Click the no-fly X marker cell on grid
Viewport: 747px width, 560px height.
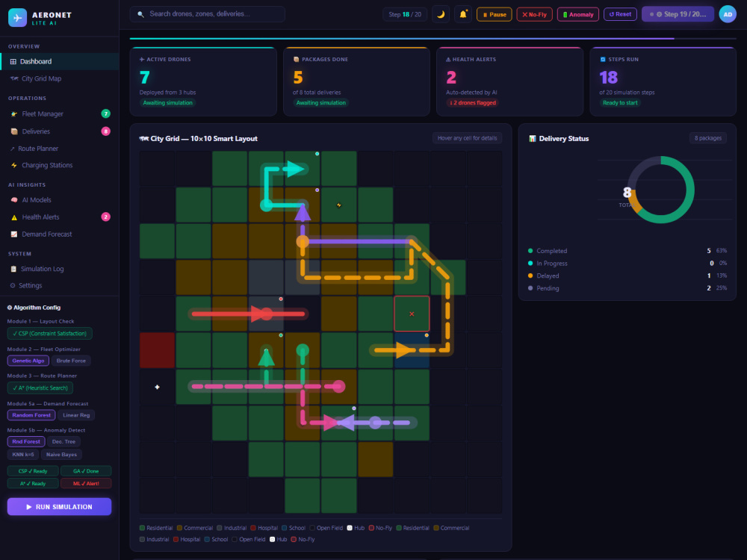(412, 314)
